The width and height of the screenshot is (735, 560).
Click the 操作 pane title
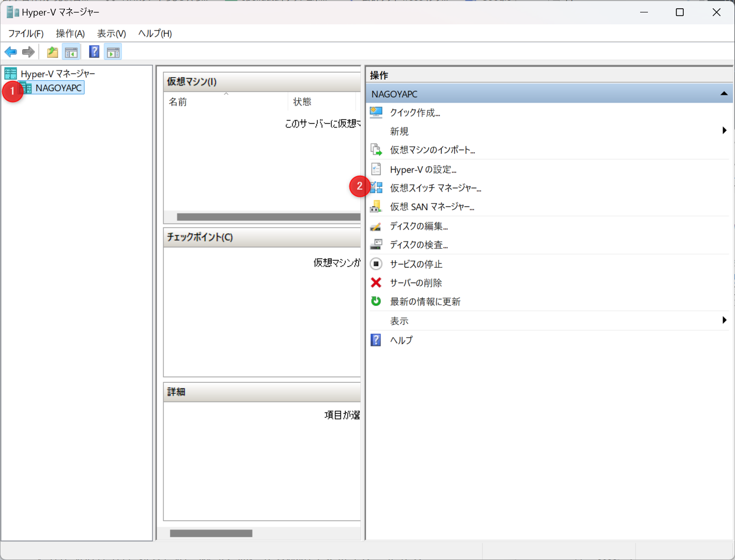pyautogui.click(x=379, y=75)
